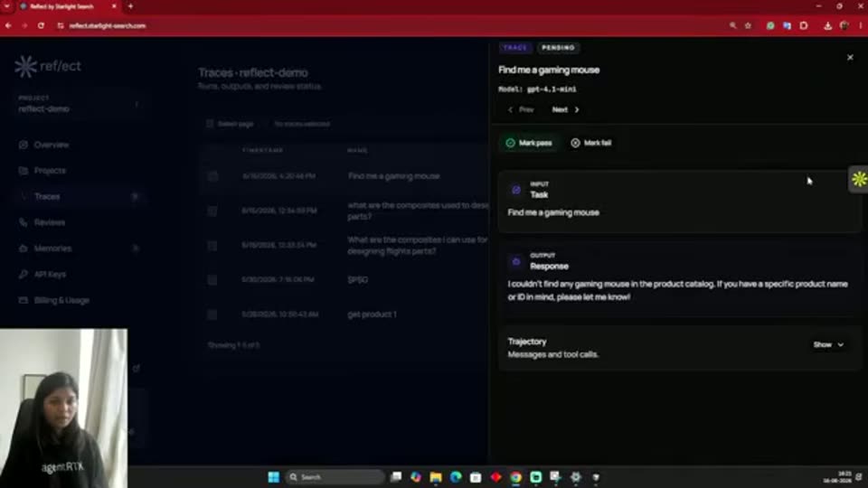Viewport: 868px width, 488px height.
Task: Bookmark this page with the star
Action: point(748,25)
